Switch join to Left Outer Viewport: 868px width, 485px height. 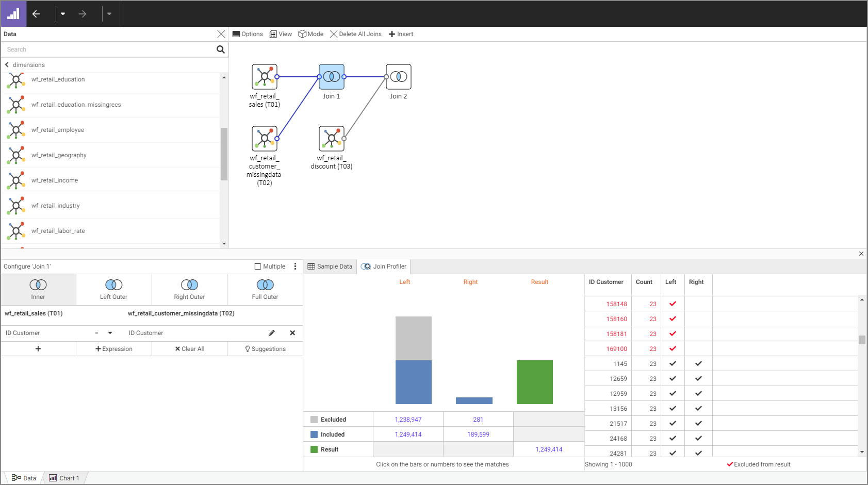[x=113, y=289]
